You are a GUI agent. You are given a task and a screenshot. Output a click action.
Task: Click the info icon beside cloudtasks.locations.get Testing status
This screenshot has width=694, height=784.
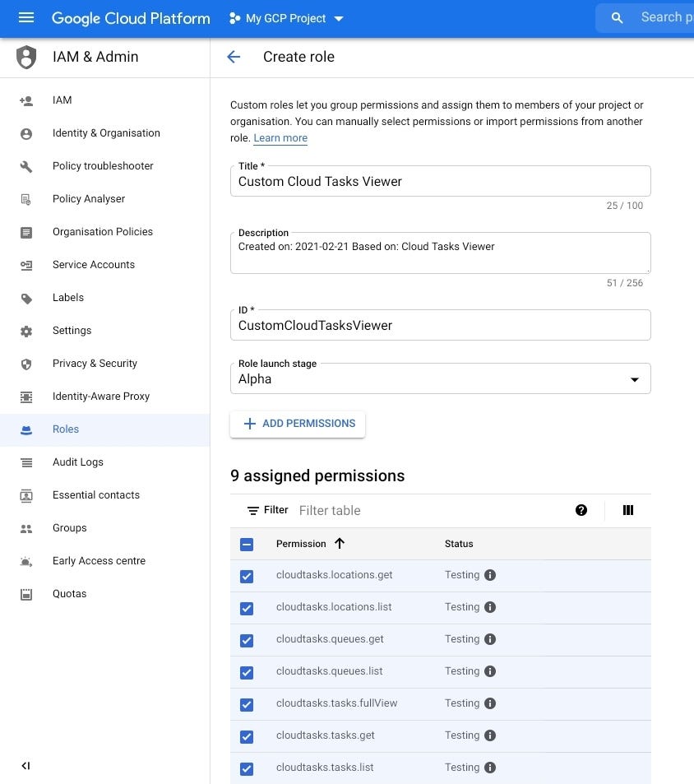pyautogui.click(x=490, y=575)
